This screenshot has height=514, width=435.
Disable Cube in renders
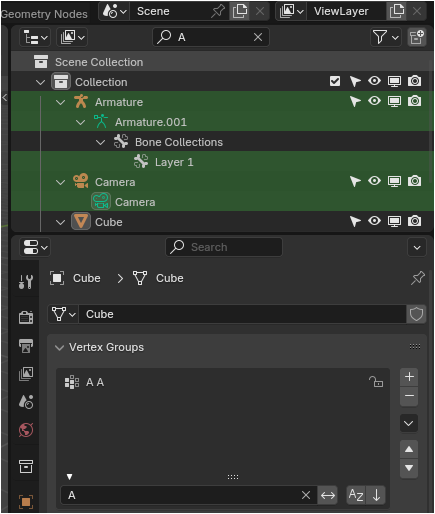[x=414, y=221]
